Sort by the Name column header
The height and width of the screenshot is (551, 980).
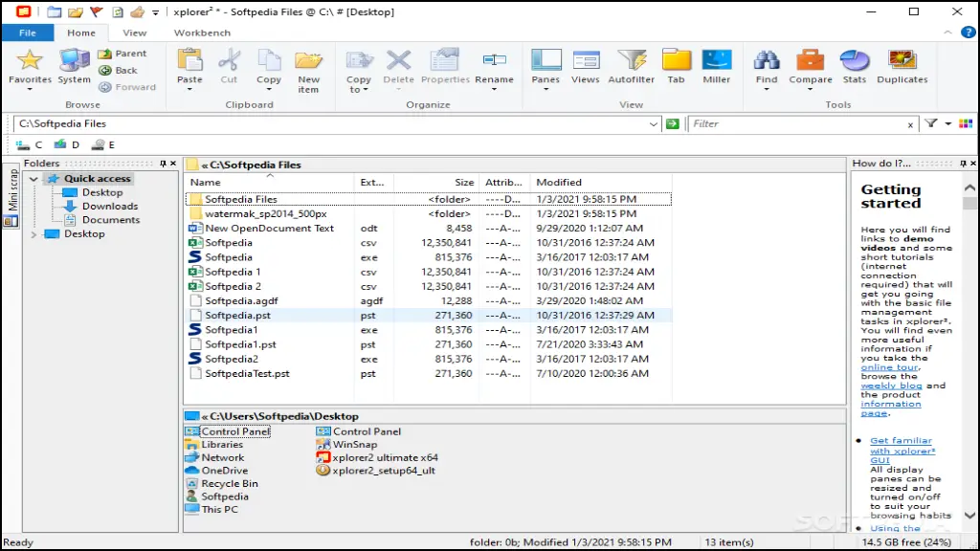click(269, 183)
